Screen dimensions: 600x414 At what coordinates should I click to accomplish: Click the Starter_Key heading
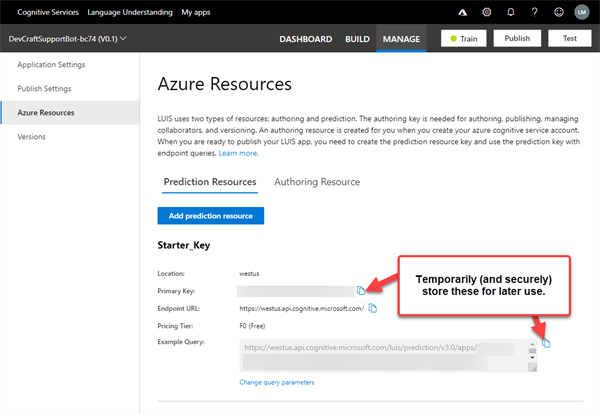pos(184,245)
